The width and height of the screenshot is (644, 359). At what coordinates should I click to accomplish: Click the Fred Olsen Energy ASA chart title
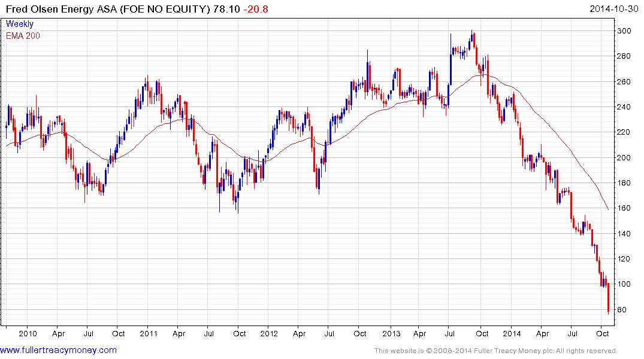[108, 8]
